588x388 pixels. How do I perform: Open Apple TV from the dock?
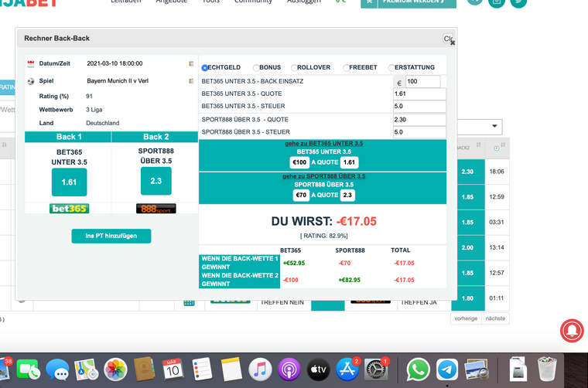[x=319, y=370]
